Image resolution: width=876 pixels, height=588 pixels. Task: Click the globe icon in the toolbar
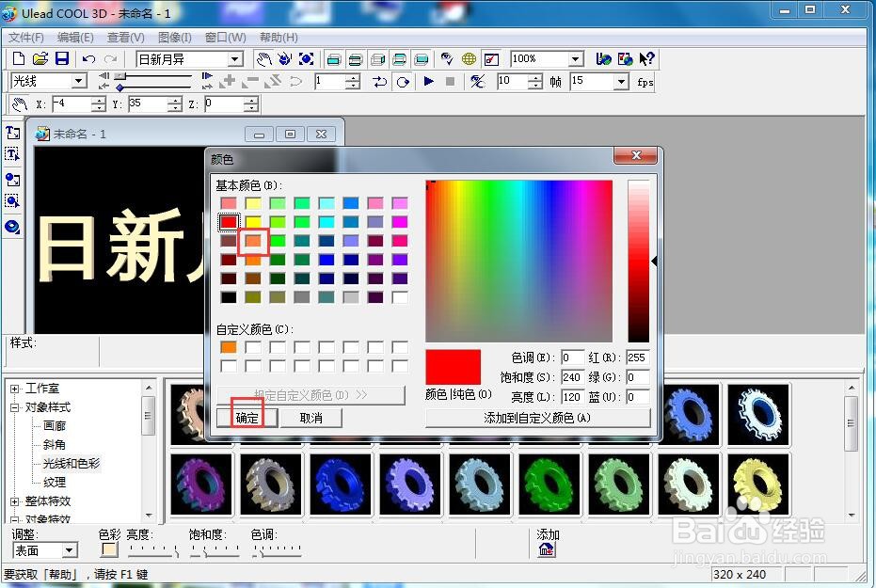pyautogui.click(x=469, y=58)
